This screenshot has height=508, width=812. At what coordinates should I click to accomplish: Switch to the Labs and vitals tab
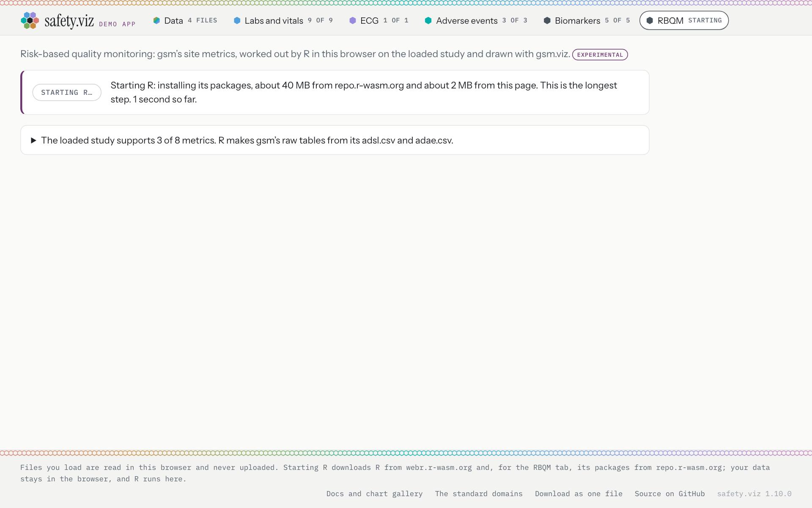tap(283, 20)
